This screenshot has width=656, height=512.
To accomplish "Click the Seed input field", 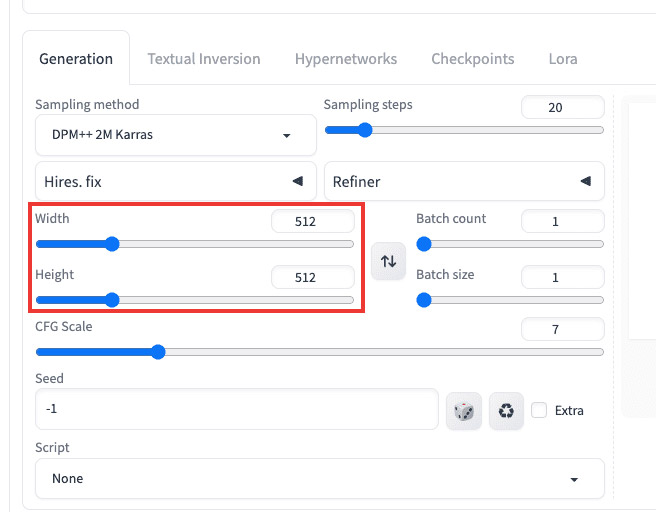I will [x=236, y=410].
